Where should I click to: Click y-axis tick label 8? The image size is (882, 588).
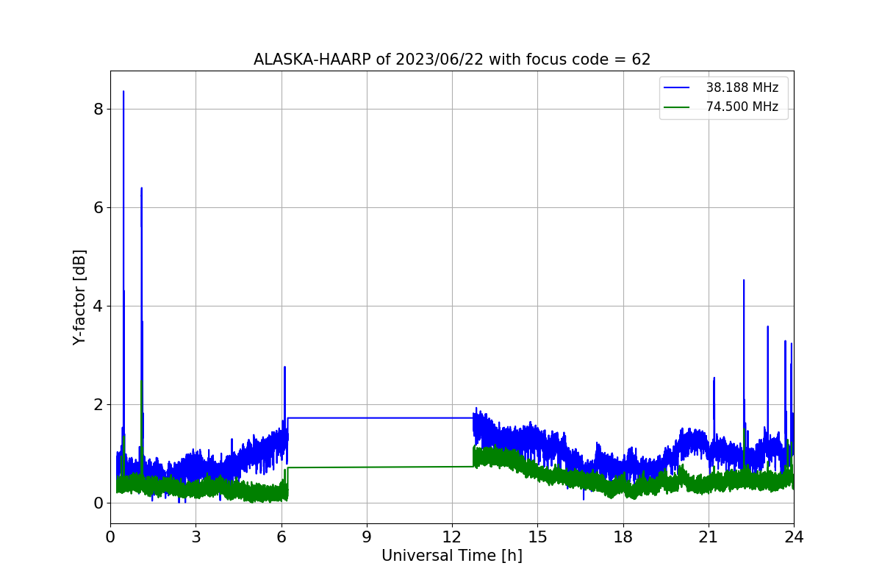click(x=98, y=109)
